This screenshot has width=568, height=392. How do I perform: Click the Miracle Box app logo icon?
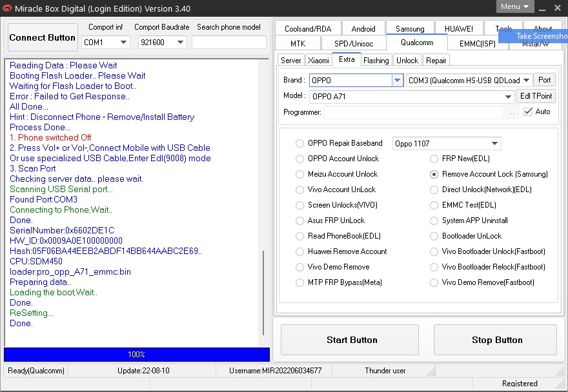pyautogui.click(x=7, y=8)
